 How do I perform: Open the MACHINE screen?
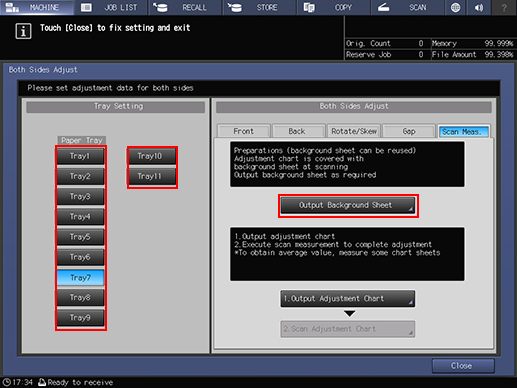click(37, 7)
